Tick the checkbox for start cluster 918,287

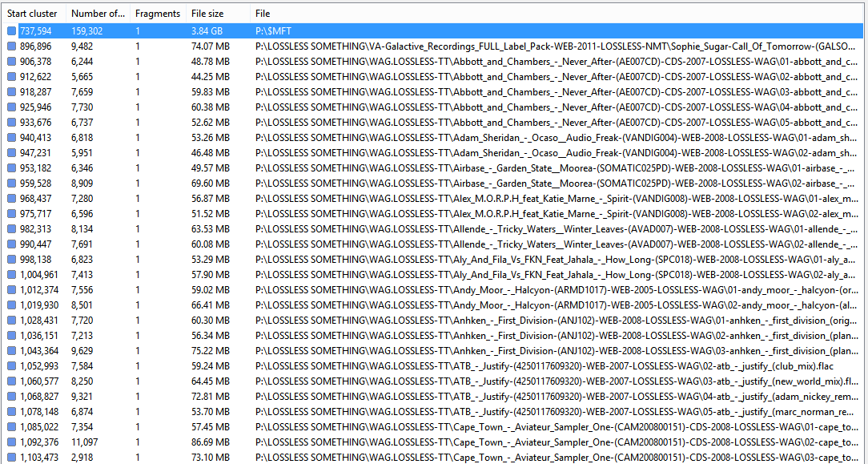11,91
